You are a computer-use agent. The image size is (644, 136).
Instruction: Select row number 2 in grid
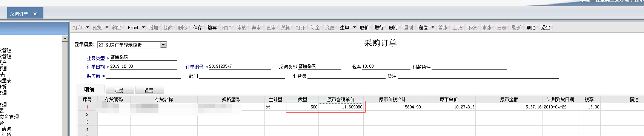tap(88, 114)
